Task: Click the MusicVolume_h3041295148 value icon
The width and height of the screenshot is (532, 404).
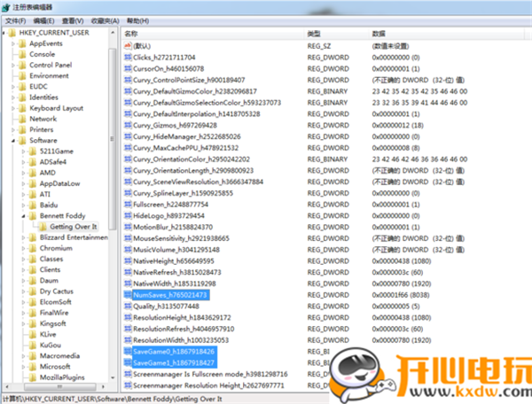Action: (128, 250)
